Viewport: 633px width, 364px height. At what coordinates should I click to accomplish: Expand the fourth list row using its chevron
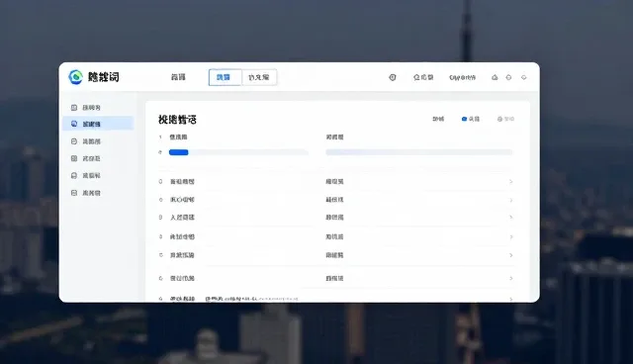pyautogui.click(x=511, y=236)
